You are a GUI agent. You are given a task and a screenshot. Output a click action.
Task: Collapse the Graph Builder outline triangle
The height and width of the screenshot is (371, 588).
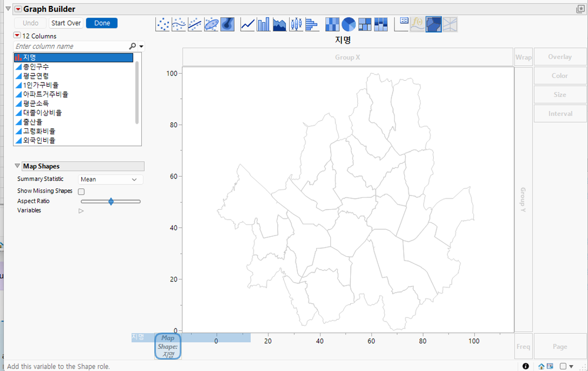coord(8,8)
